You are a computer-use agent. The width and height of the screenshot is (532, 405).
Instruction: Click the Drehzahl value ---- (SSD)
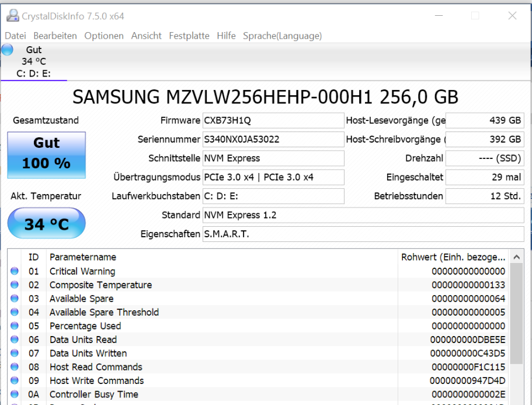[485, 158]
